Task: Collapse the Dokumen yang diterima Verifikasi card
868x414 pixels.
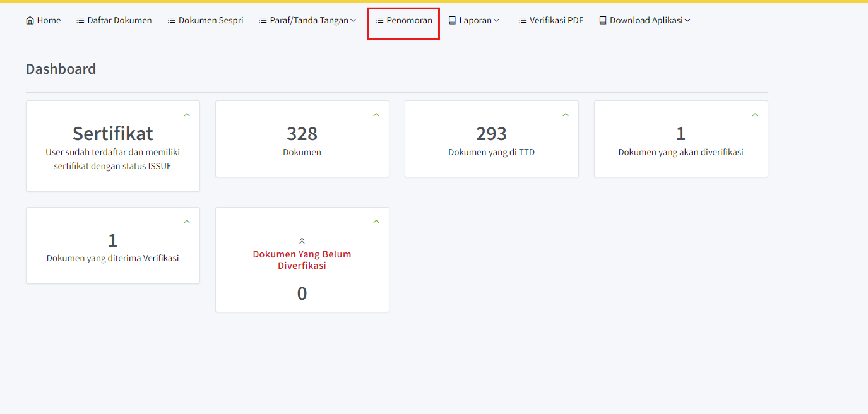Action: [x=187, y=222]
